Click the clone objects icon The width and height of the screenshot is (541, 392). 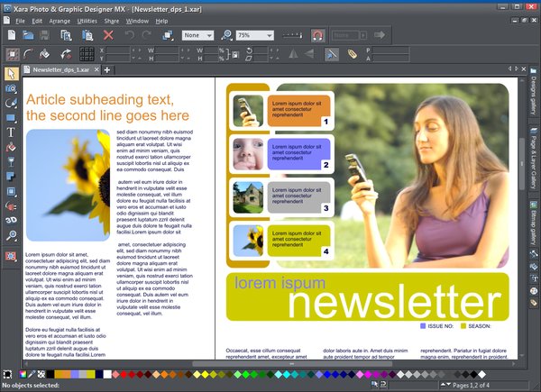[x=168, y=35]
